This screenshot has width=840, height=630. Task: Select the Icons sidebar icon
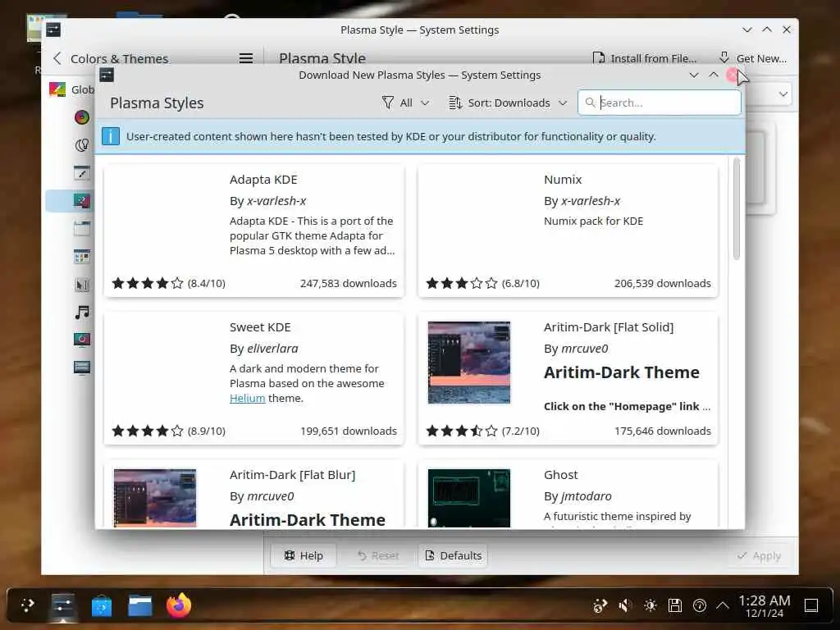click(x=82, y=257)
